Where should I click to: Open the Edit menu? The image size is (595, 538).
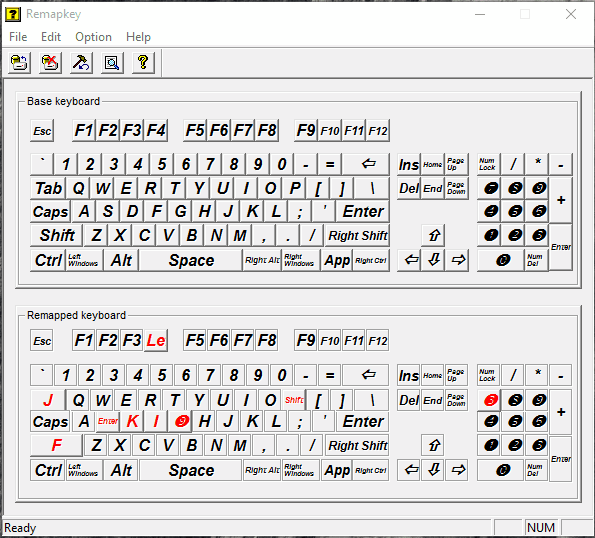coord(51,37)
